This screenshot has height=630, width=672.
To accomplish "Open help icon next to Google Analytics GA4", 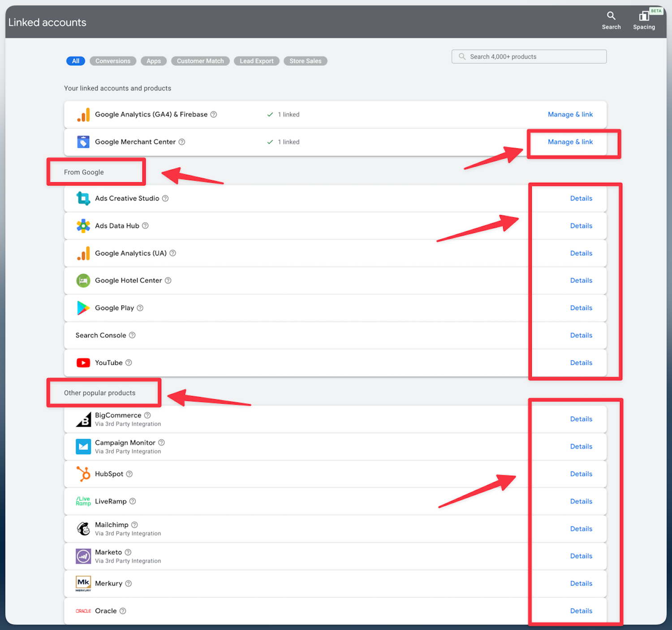I will pos(214,115).
